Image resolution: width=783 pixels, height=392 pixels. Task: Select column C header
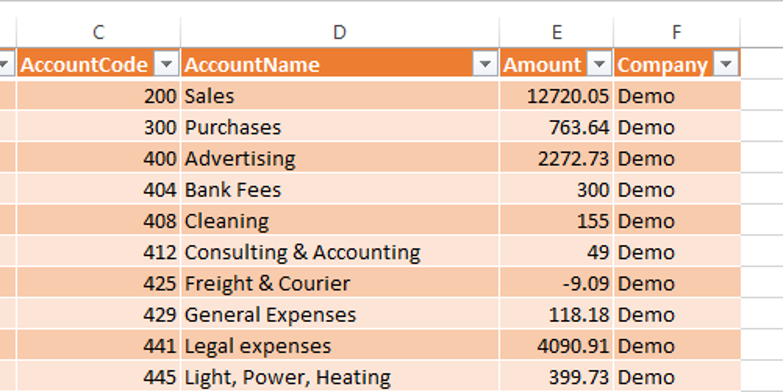point(98,32)
